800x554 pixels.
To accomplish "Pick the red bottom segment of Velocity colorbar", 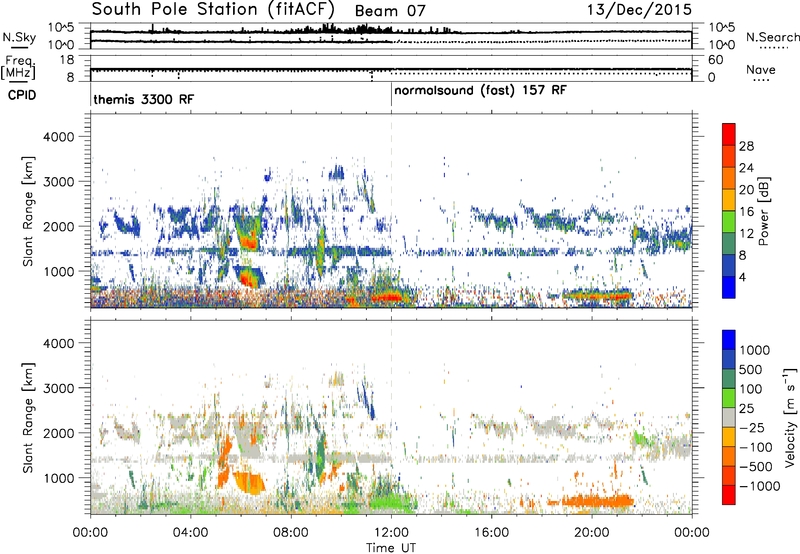I will [x=729, y=495].
